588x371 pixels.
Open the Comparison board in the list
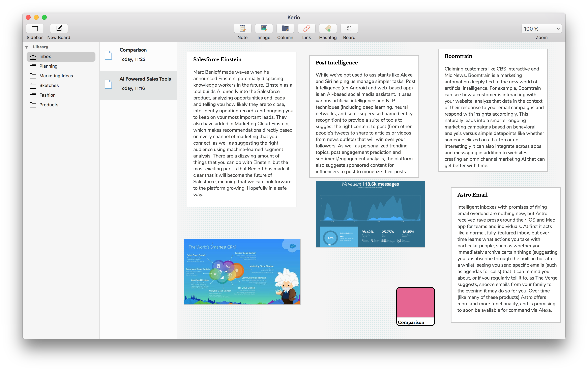(138, 57)
